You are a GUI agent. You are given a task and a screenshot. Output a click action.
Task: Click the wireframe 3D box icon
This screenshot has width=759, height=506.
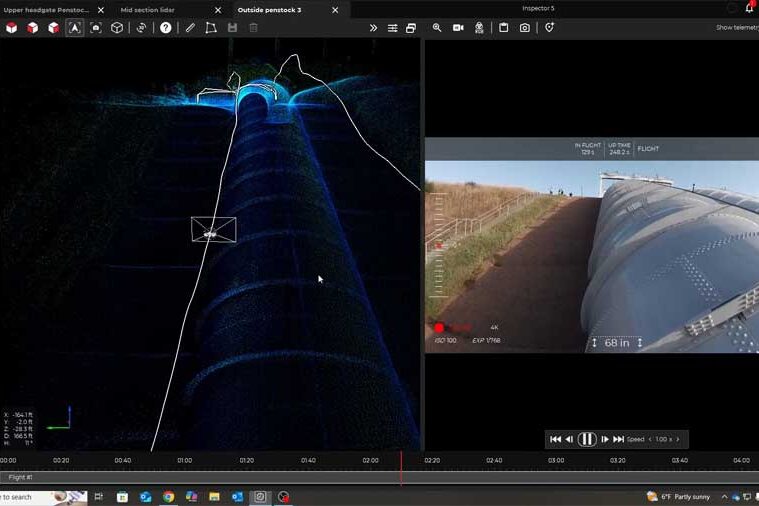(x=117, y=28)
